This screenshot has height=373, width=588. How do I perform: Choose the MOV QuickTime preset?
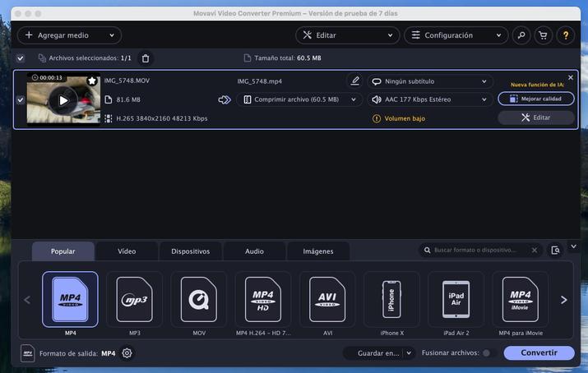pyautogui.click(x=199, y=300)
